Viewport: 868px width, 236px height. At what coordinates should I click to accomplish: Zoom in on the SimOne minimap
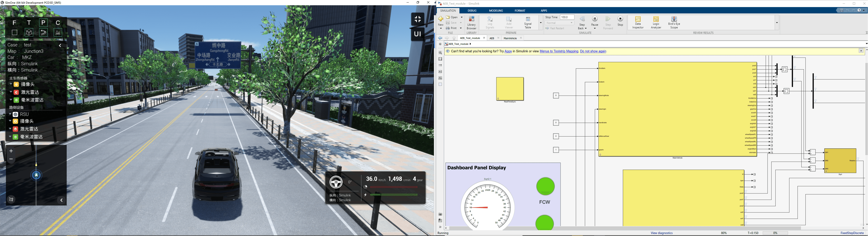(x=11, y=151)
